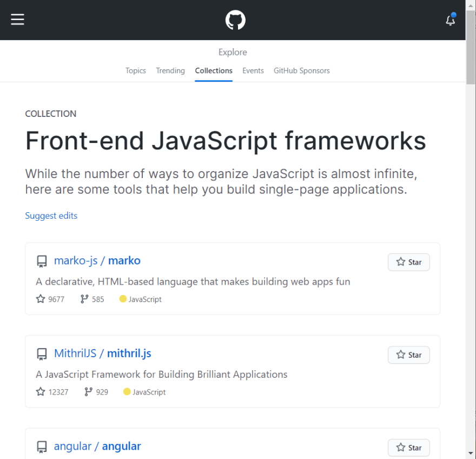Click the scrollbar down arrow
Image resolution: width=476 pixels, height=459 pixels.
pyautogui.click(x=471, y=454)
